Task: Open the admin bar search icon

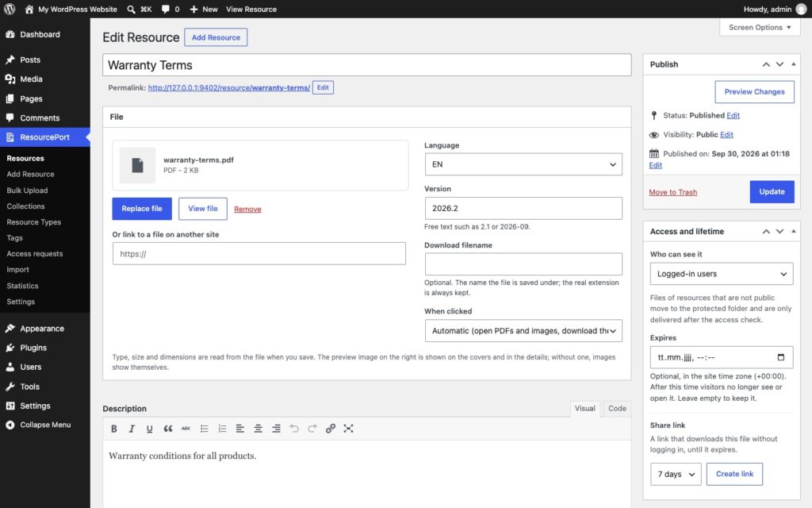Action: click(x=131, y=10)
